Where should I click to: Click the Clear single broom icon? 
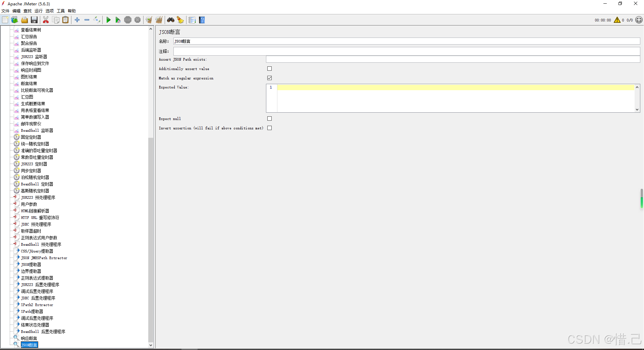149,20
